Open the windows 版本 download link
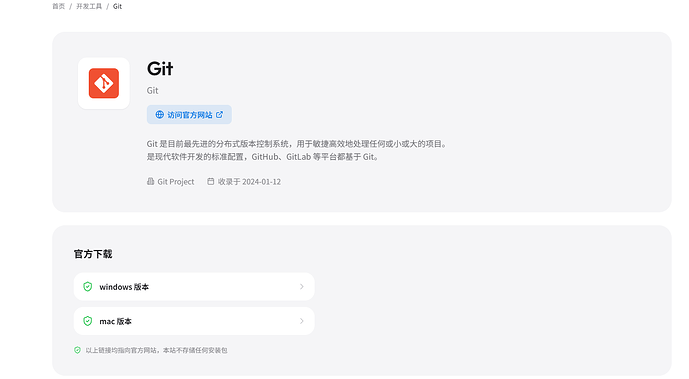Screen dimensions: 689x379 click(x=194, y=287)
